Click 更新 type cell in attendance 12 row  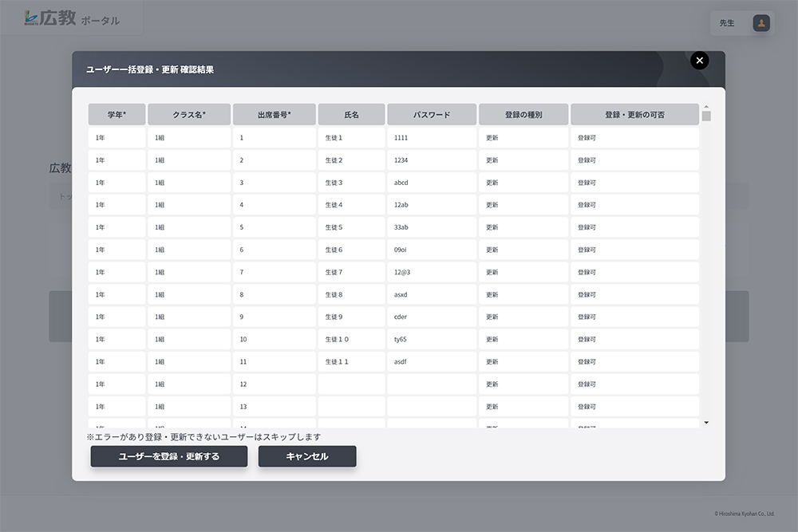[x=523, y=384]
